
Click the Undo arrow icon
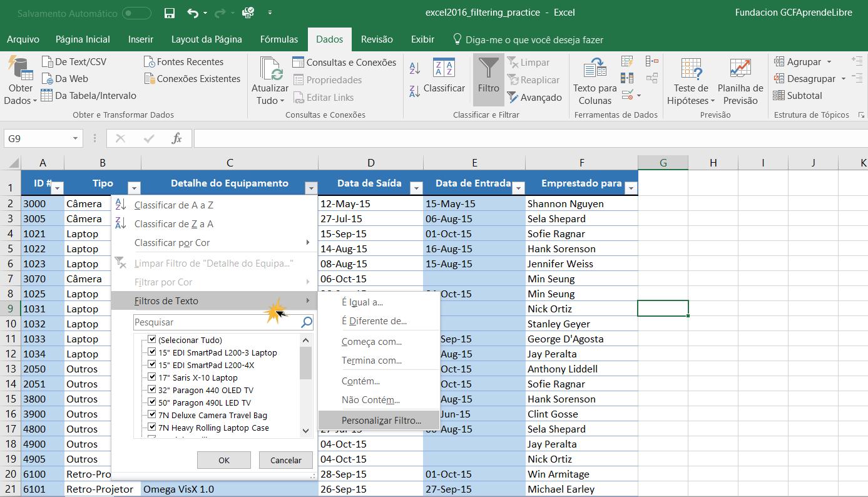(193, 13)
